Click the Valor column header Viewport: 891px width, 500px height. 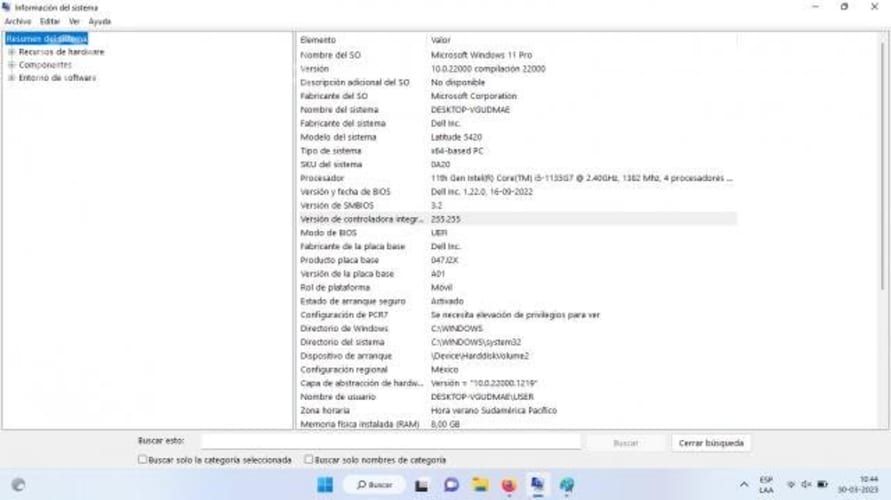(581, 40)
